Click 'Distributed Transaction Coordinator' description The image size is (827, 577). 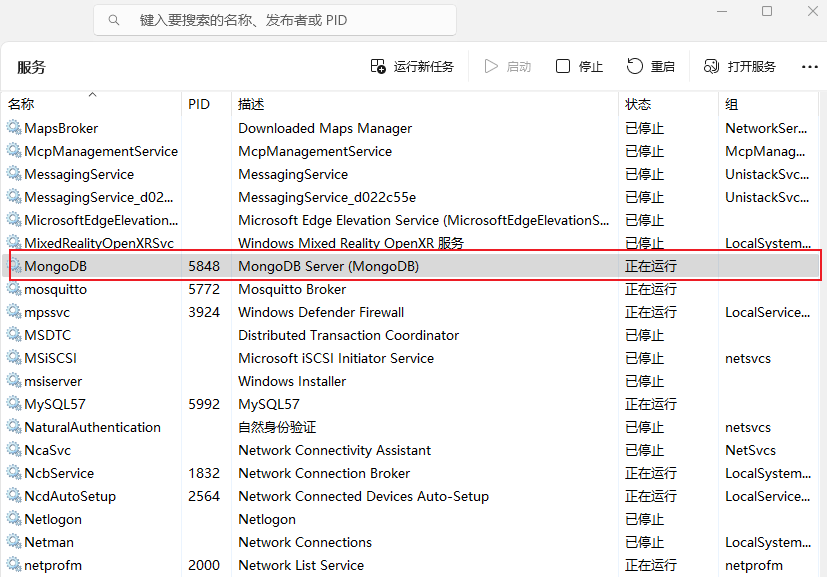[349, 335]
